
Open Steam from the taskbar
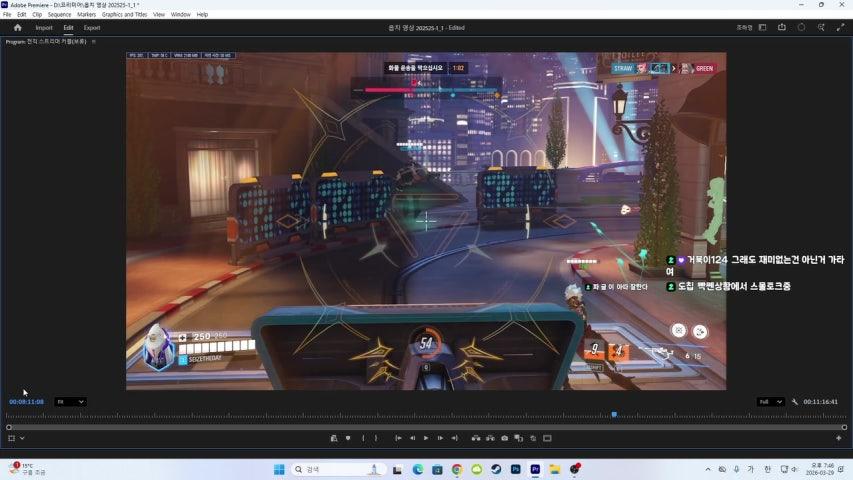(x=496, y=469)
